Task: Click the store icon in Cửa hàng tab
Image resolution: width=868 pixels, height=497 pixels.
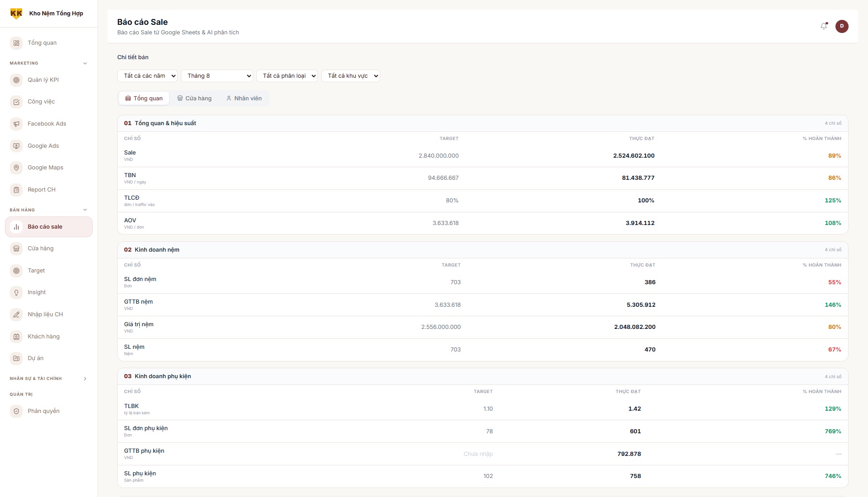Action: [x=180, y=98]
